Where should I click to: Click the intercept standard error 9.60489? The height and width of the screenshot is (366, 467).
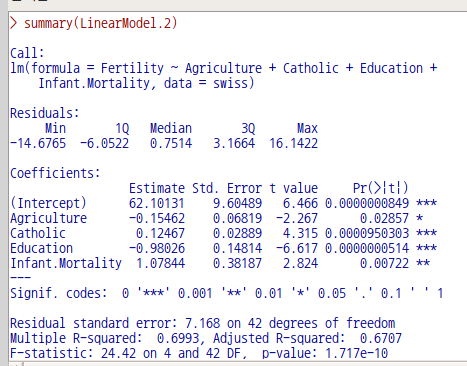(x=238, y=203)
